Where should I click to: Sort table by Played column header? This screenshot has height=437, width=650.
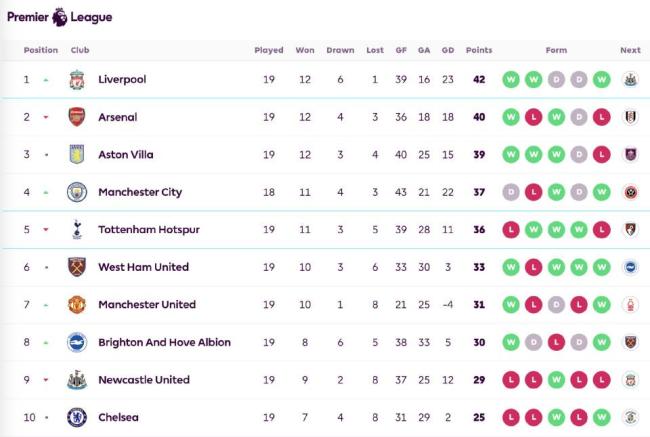pos(269,50)
